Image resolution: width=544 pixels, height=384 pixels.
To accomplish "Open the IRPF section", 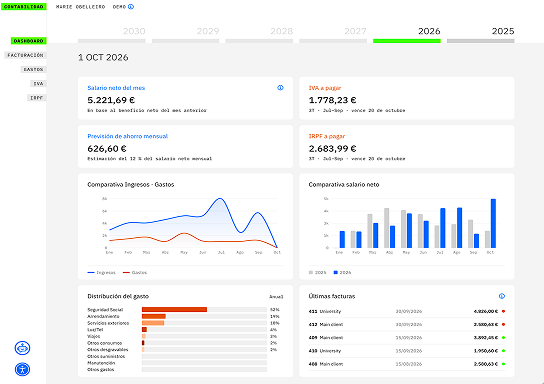I will point(36,98).
